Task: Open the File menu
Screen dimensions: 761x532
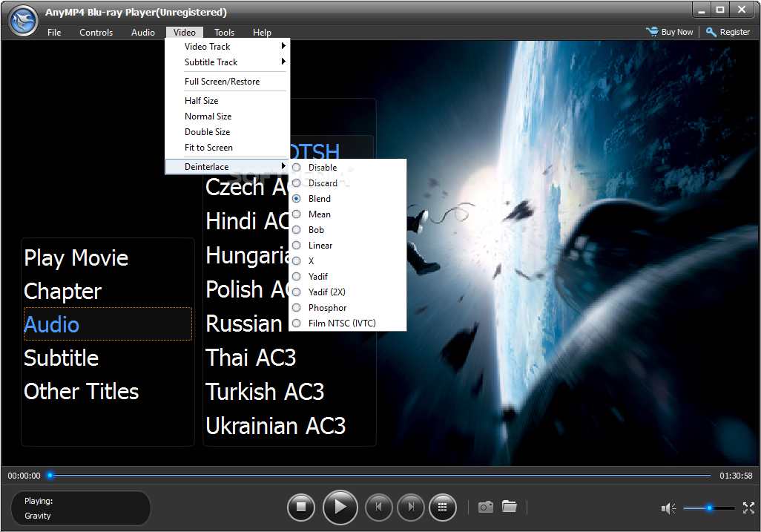Action: [x=54, y=32]
